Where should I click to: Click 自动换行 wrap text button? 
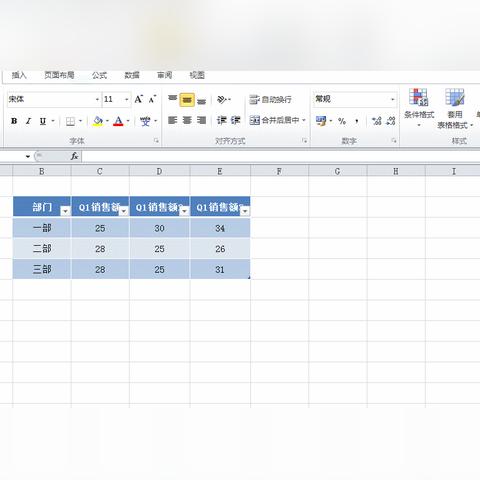point(270,99)
